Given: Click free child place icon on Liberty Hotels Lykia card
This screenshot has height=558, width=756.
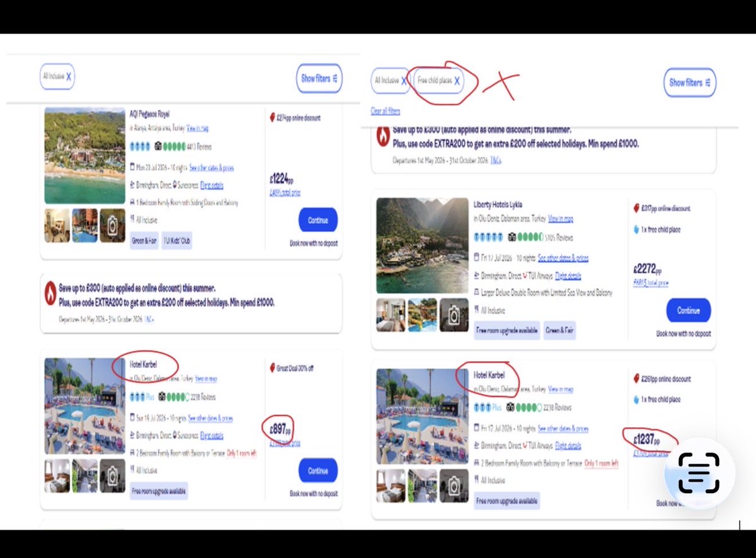Looking at the screenshot, I should click(x=636, y=230).
